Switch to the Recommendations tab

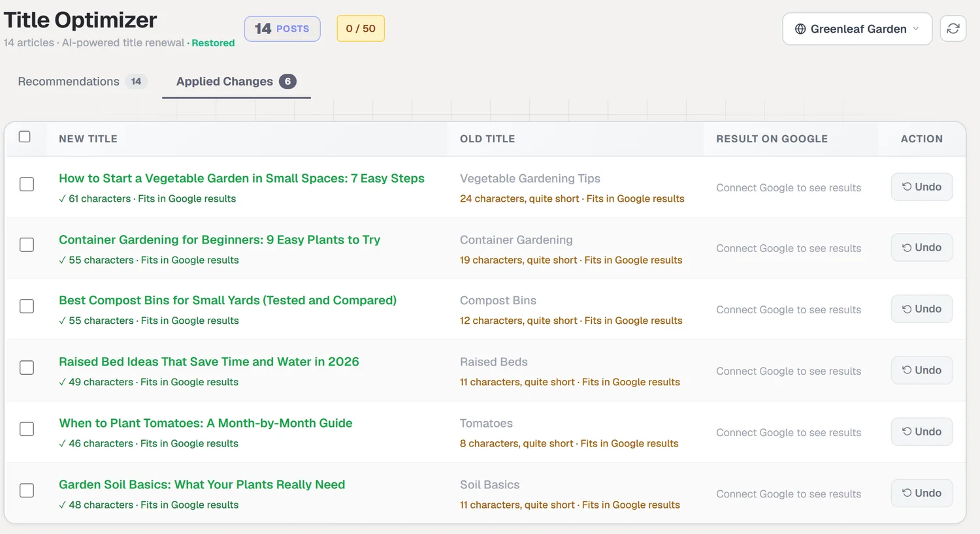pos(82,82)
